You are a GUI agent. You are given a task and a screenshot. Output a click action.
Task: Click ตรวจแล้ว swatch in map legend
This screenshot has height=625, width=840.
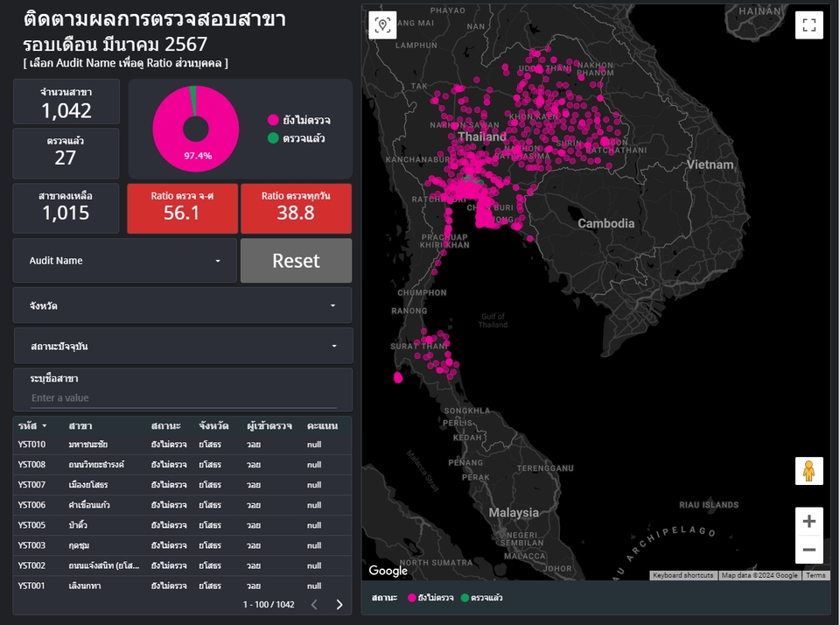pyautogui.click(x=465, y=598)
